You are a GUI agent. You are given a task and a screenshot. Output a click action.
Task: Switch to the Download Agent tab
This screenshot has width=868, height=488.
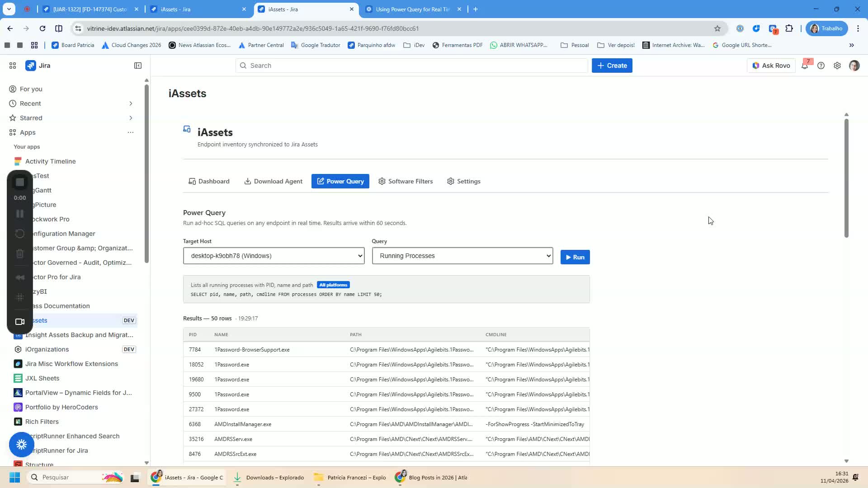coord(273,181)
